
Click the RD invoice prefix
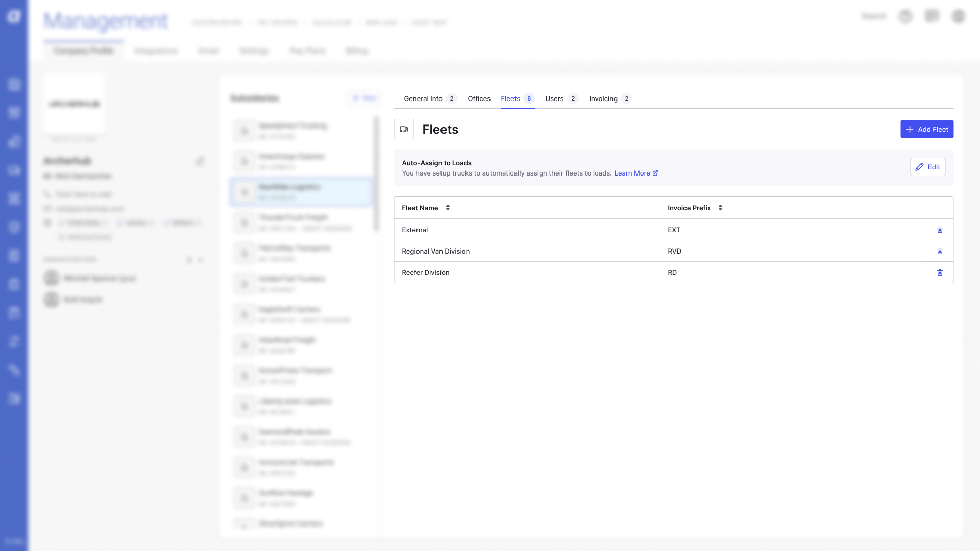coord(672,272)
